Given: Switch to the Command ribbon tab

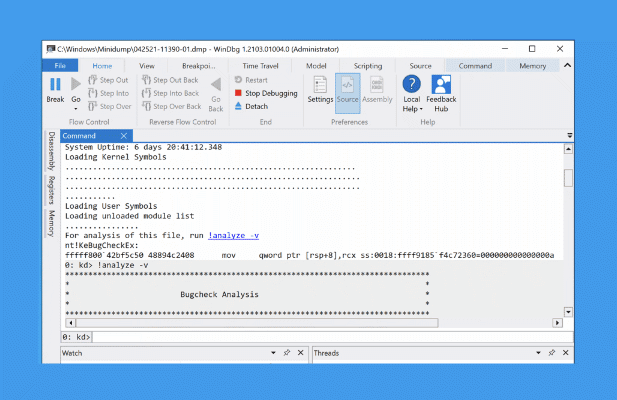Looking at the screenshot, I should tap(475, 66).
